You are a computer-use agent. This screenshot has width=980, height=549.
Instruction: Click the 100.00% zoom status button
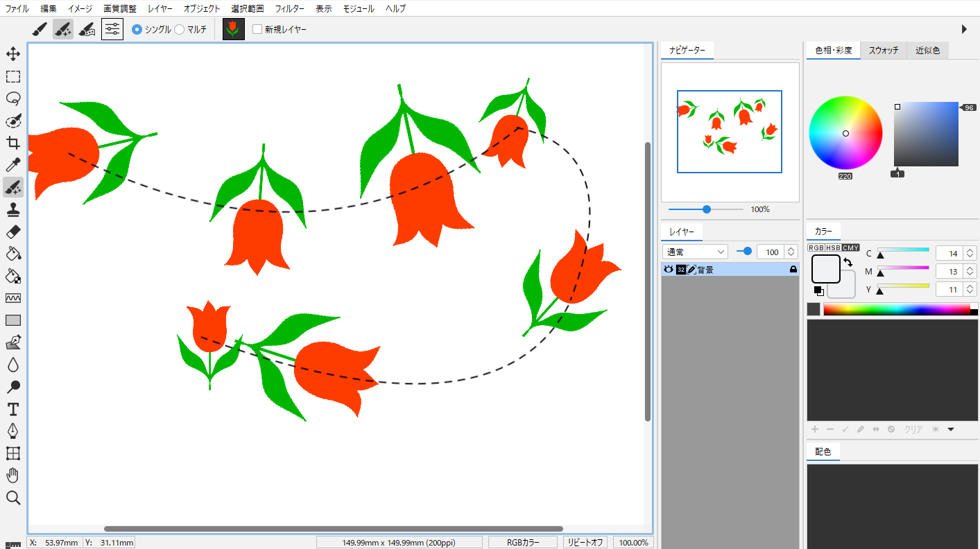pyautogui.click(x=633, y=543)
